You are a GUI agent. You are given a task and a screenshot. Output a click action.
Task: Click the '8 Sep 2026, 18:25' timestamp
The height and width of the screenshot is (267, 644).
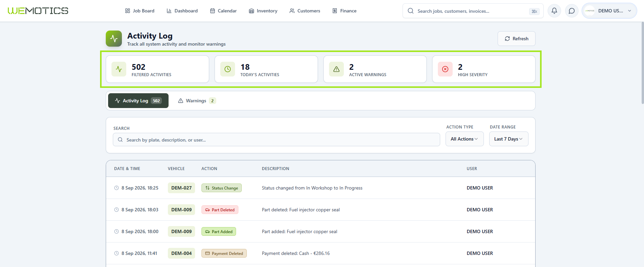[140, 188]
